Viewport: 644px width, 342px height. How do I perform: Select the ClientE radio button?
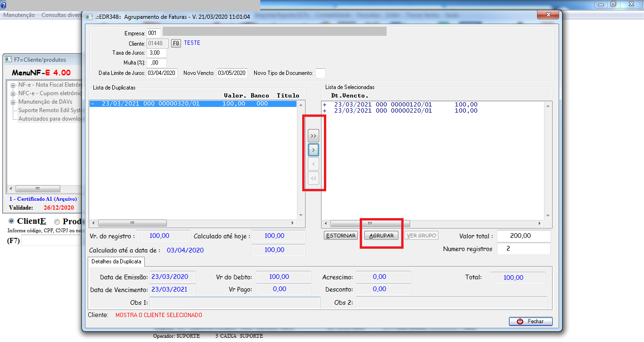[12, 221]
